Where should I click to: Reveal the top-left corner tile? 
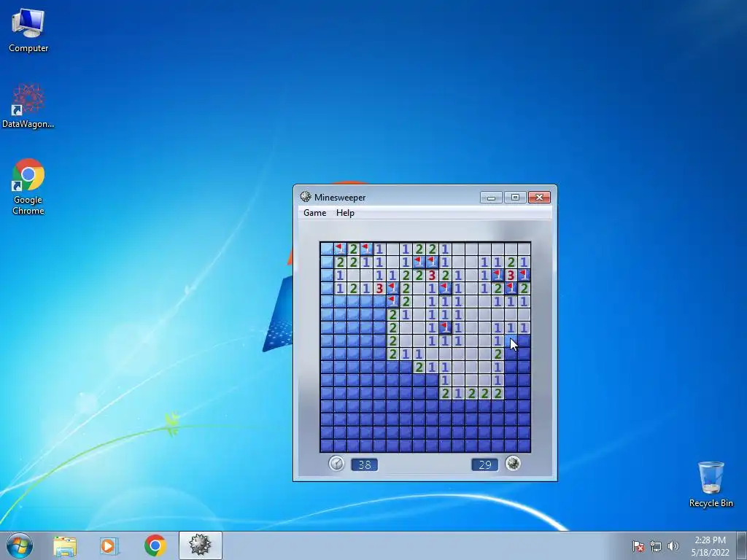tap(327, 249)
